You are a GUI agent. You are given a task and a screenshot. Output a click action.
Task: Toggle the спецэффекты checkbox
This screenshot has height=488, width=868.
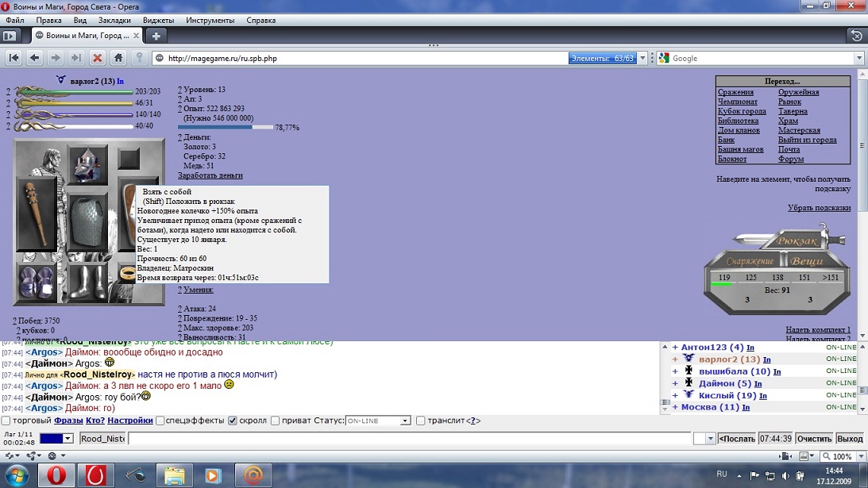(x=160, y=421)
